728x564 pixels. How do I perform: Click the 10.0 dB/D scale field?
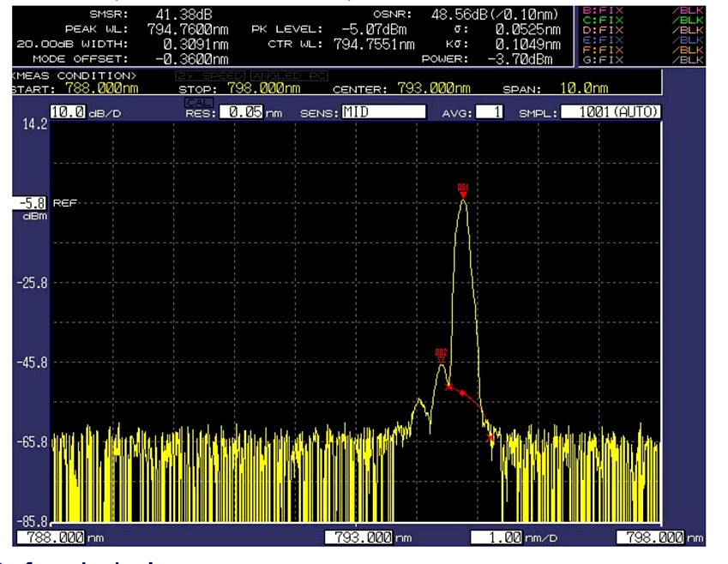68,112
